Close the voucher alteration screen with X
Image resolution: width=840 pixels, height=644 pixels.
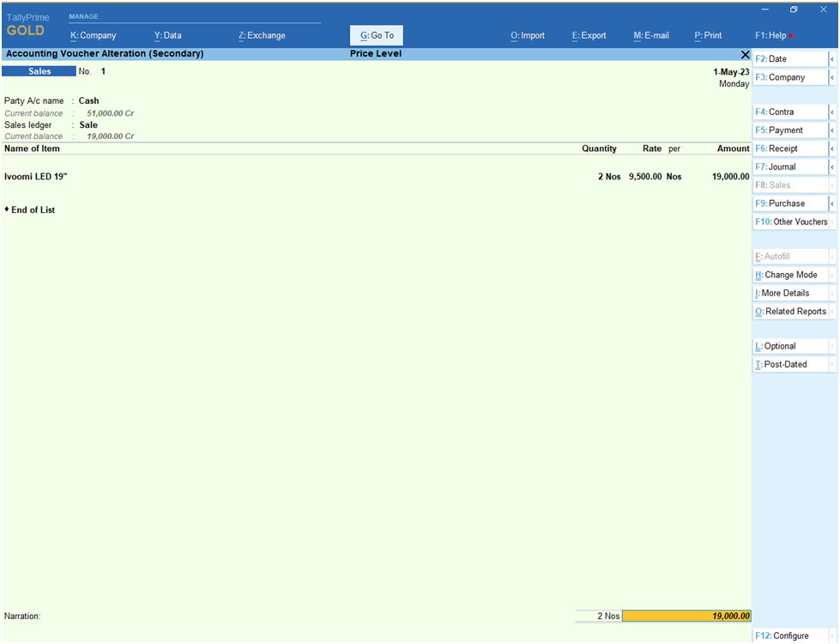pos(745,55)
